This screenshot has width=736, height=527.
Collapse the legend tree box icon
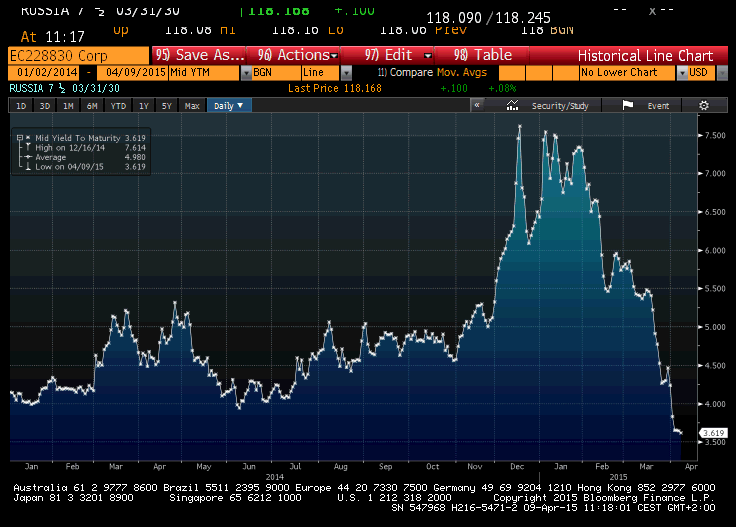(x=20, y=138)
